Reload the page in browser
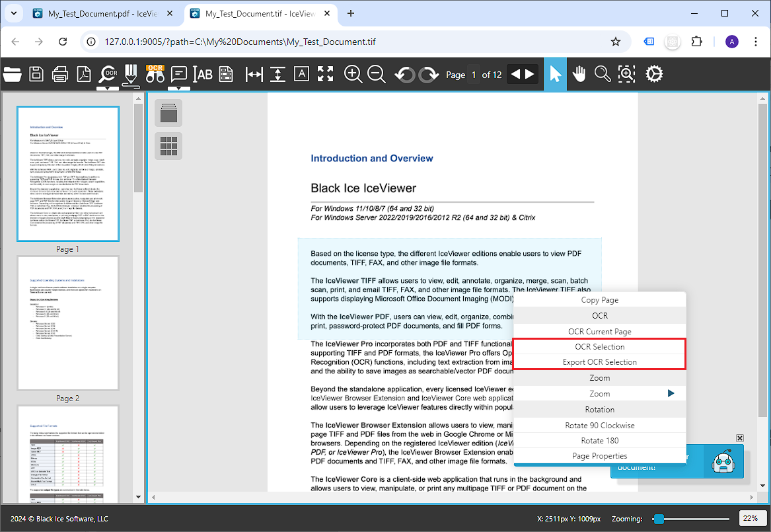The width and height of the screenshot is (771, 532). pyautogui.click(x=63, y=42)
